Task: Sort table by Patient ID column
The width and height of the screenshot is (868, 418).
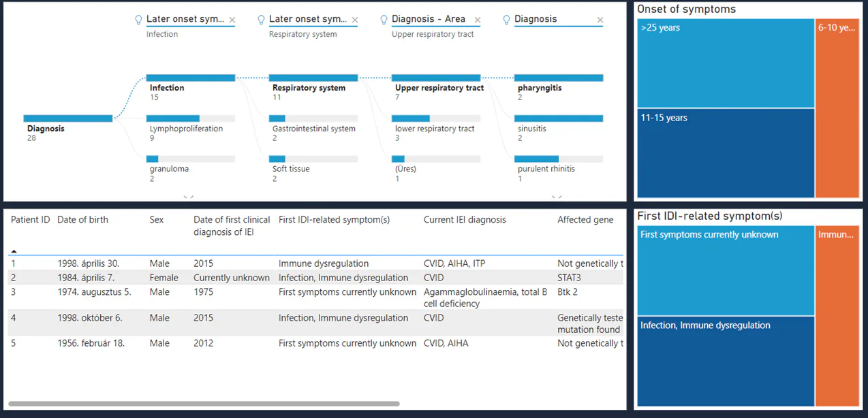Action: (x=31, y=220)
